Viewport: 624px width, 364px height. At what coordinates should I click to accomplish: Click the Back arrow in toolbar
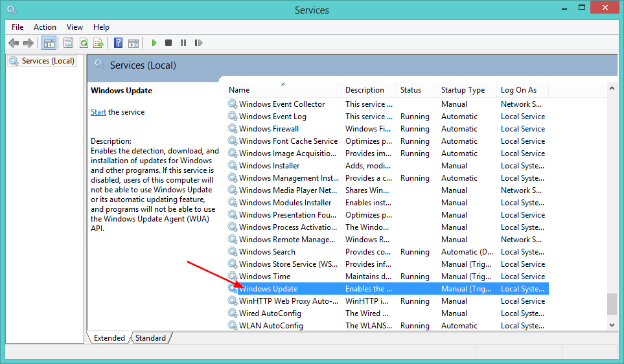(14, 43)
